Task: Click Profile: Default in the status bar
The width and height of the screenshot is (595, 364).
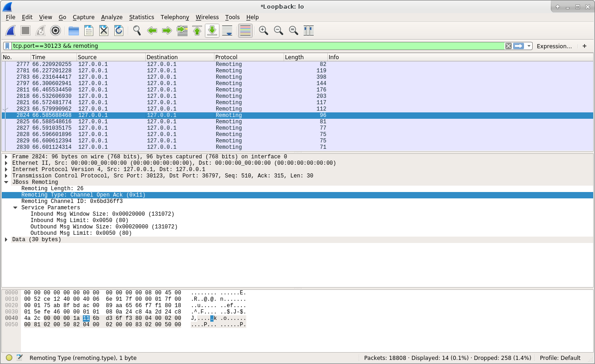Action: pos(560,358)
